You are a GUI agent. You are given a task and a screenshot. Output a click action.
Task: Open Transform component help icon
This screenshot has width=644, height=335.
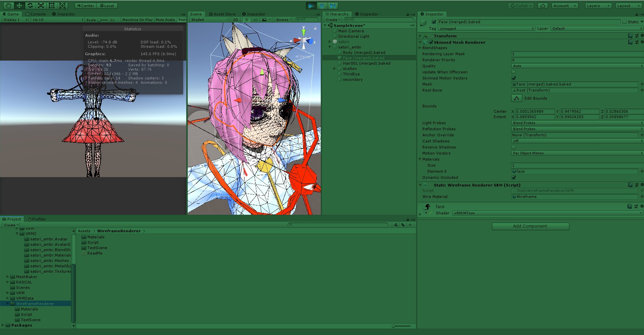(x=630, y=36)
